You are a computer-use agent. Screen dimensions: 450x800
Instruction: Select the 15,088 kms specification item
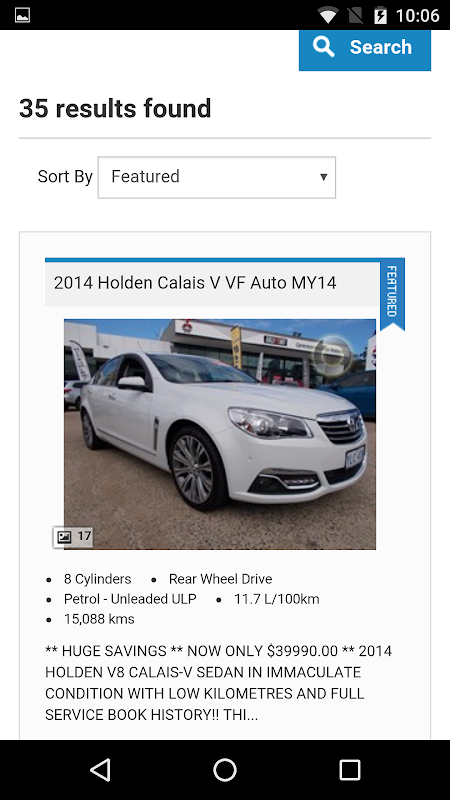click(99, 619)
